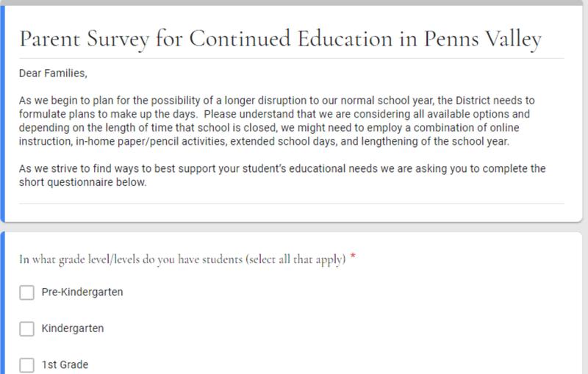The width and height of the screenshot is (588, 374).
Task: Click the 1st Grade label text
Action: 65,364
